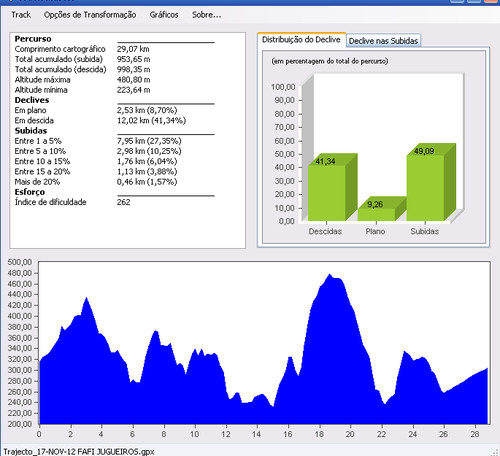Open the Sobre... menu
Image resolution: width=500 pixels, height=456 pixels.
[206, 15]
